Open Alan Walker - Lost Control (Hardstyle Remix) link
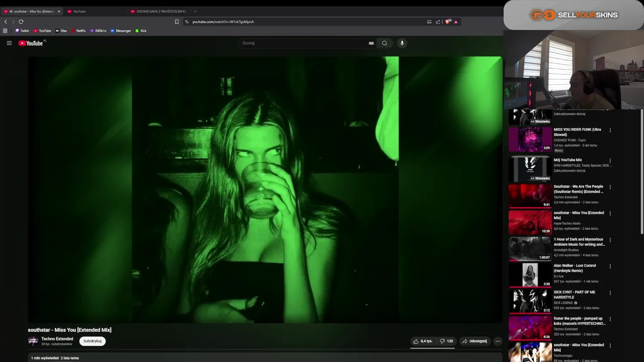This screenshot has height=362, width=644. click(x=575, y=268)
